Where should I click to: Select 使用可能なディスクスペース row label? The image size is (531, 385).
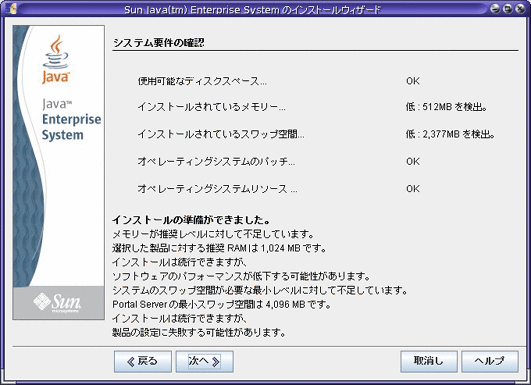pos(202,81)
